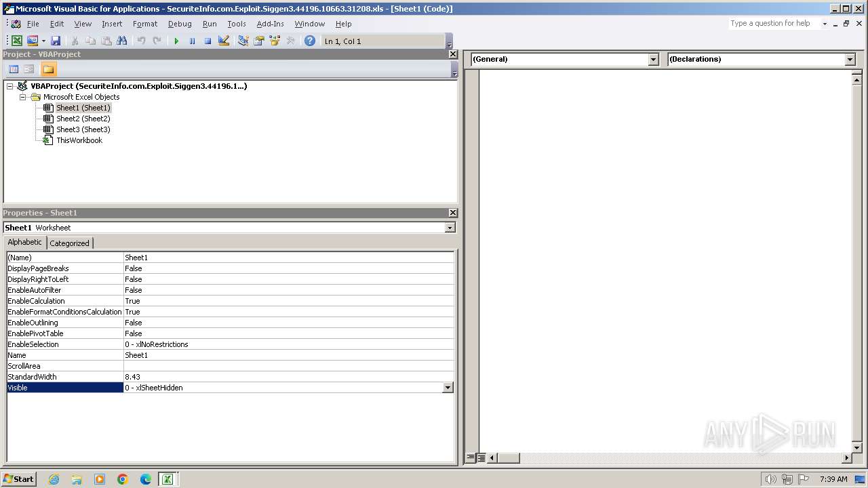Close the Project - VBAProject pane
This screenshot has height=488, width=868.
point(453,54)
